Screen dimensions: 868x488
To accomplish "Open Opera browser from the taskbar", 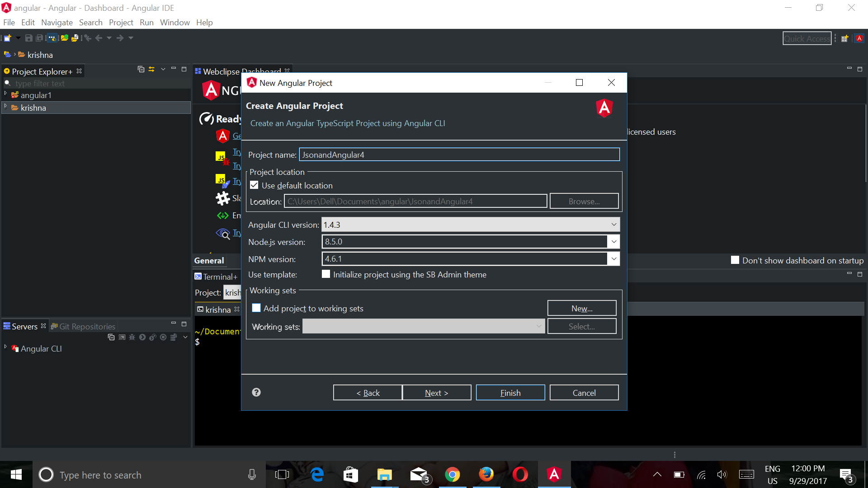I will coord(520,474).
